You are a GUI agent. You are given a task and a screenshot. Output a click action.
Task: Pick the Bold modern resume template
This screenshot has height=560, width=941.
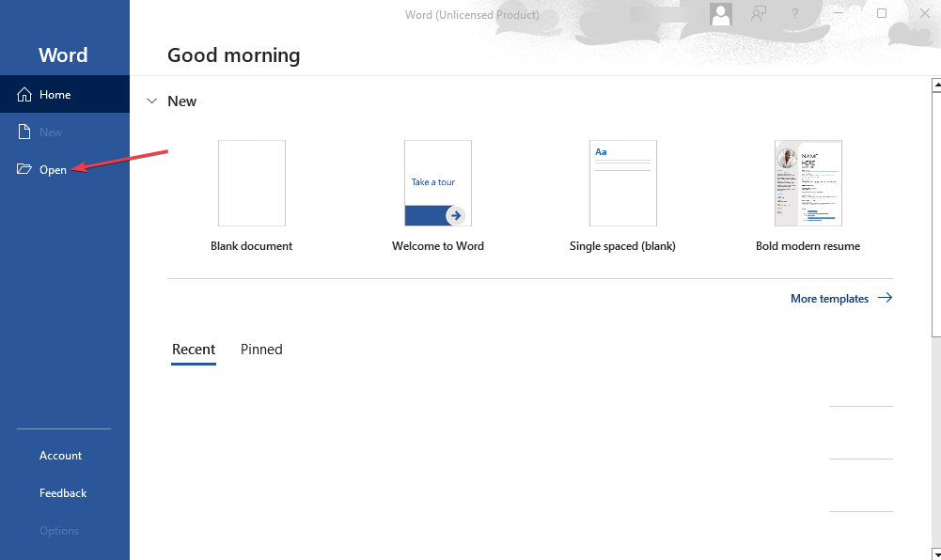(808, 183)
